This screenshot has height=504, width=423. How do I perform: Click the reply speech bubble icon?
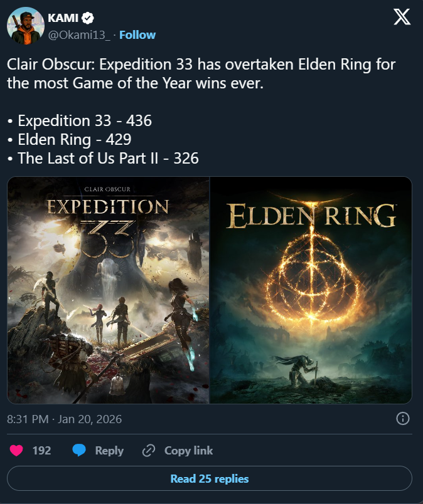coord(79,451)
